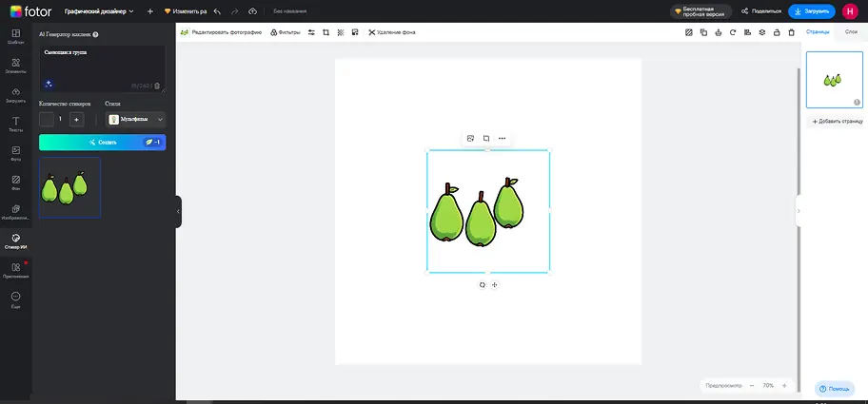Viewport: 868px width, 404px height.
Task: Click the replace image icon in toolbar
Action: point(355,32)
